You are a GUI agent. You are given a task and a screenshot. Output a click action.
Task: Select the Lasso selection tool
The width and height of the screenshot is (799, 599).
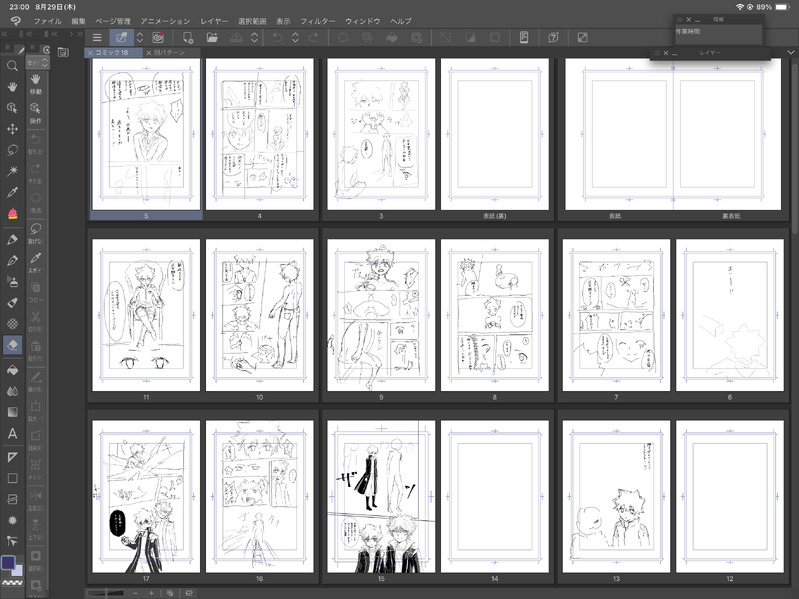[x=12, y=150]
